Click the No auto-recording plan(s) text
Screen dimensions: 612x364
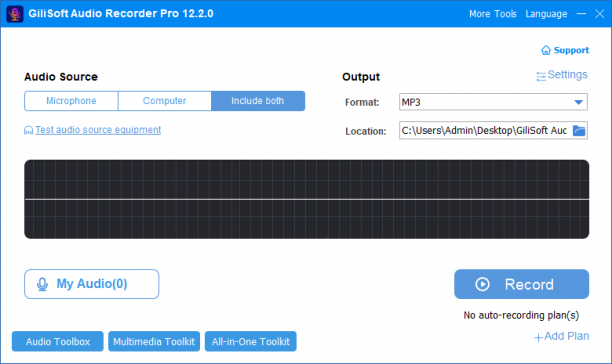click(x=521, y=315)
